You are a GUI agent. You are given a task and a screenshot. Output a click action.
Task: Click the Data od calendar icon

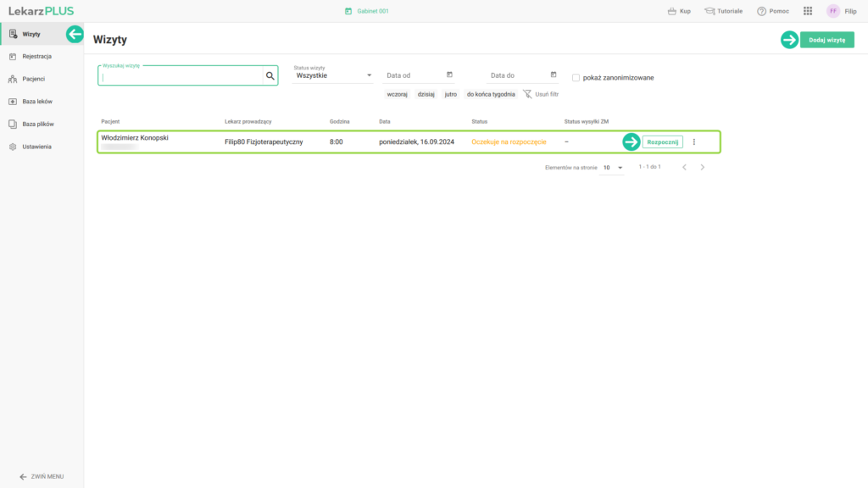click(x=449, y=75)
